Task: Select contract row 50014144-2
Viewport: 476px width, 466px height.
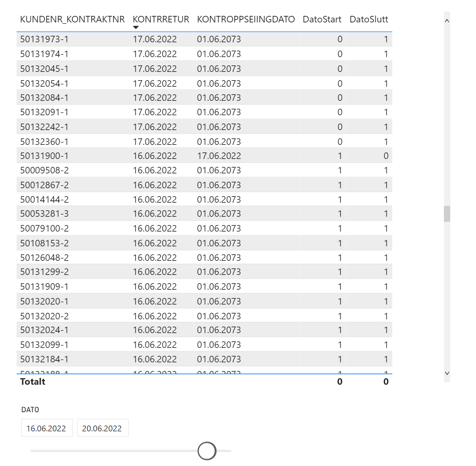Action: (x=204, y=199)
